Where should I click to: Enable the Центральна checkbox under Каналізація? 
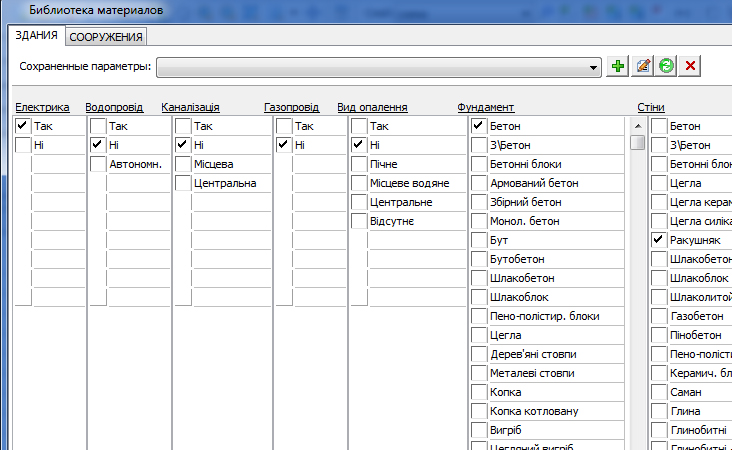(x=183, y=183)
